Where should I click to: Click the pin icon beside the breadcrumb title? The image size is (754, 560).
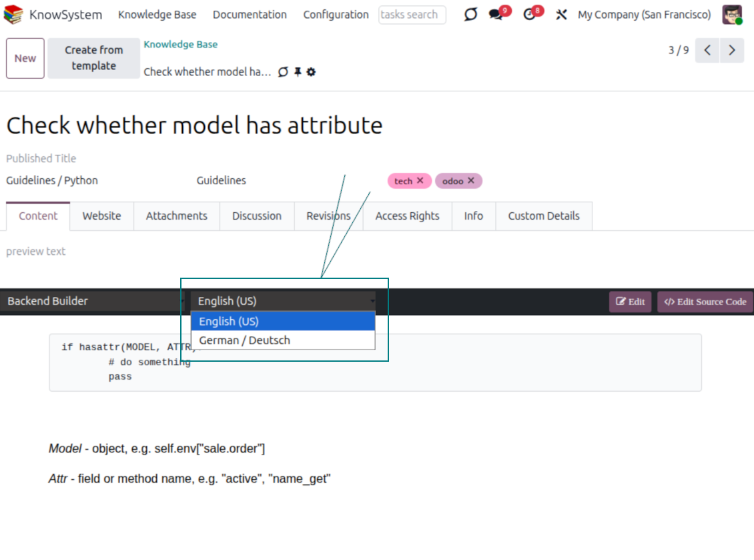298,72
